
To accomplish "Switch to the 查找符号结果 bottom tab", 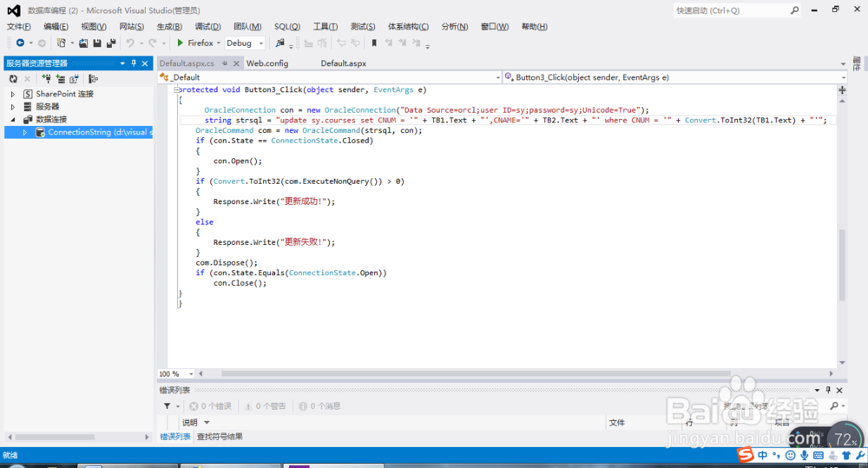I will click(x=220, y=437).
